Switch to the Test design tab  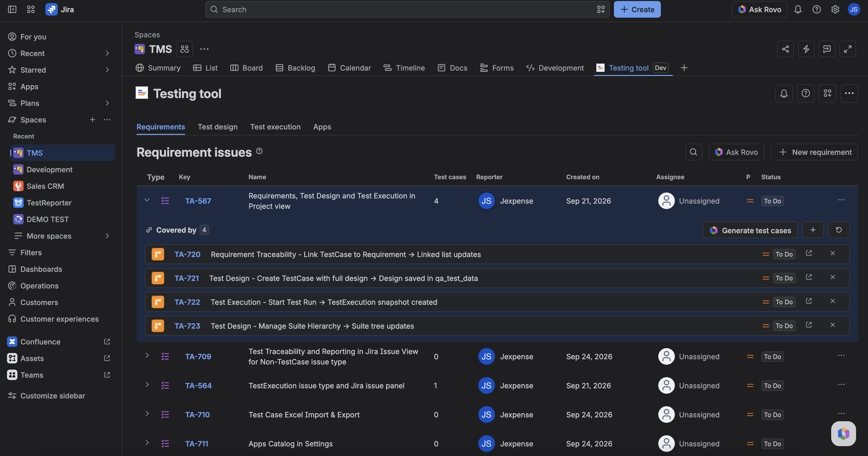click(218, 127)
